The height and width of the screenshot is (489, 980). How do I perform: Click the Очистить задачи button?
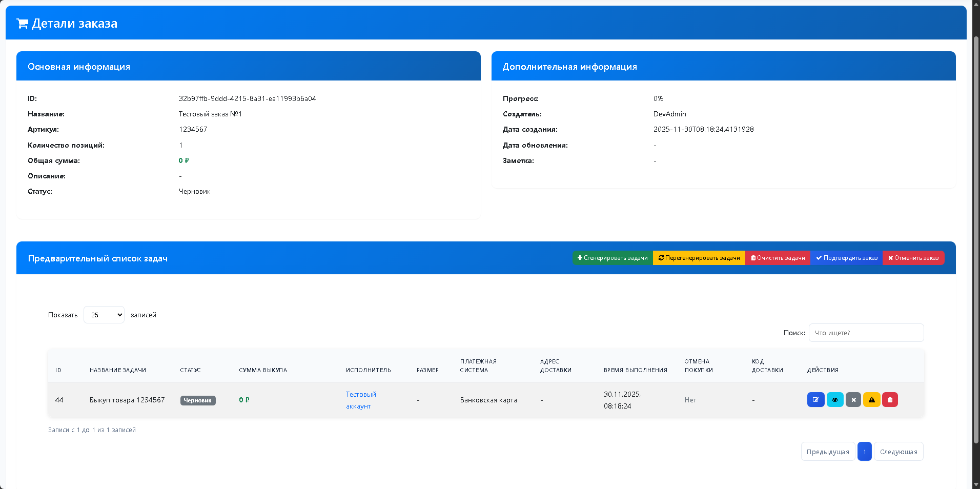[x=778, y=258]
